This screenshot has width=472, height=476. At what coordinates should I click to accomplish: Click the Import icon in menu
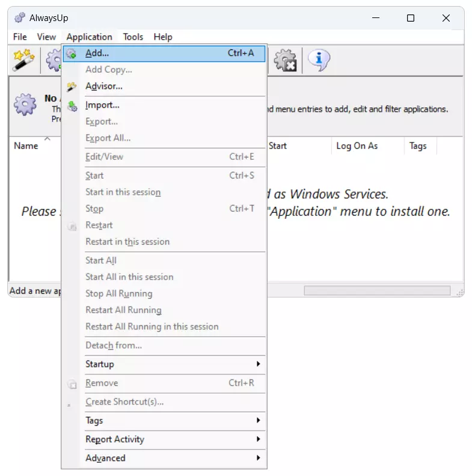coord(72,106)
